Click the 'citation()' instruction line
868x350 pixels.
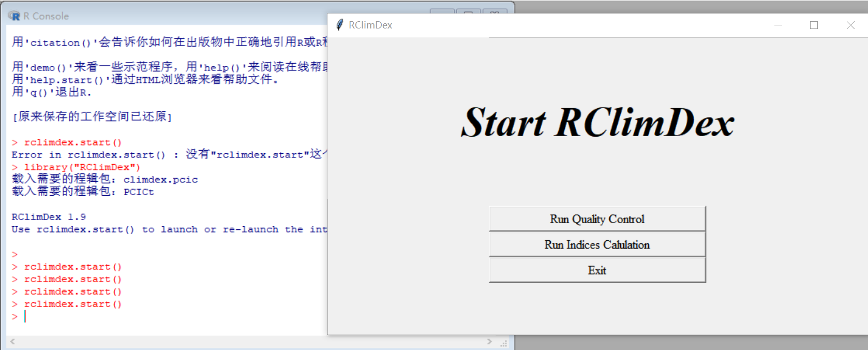click(169, 42)
